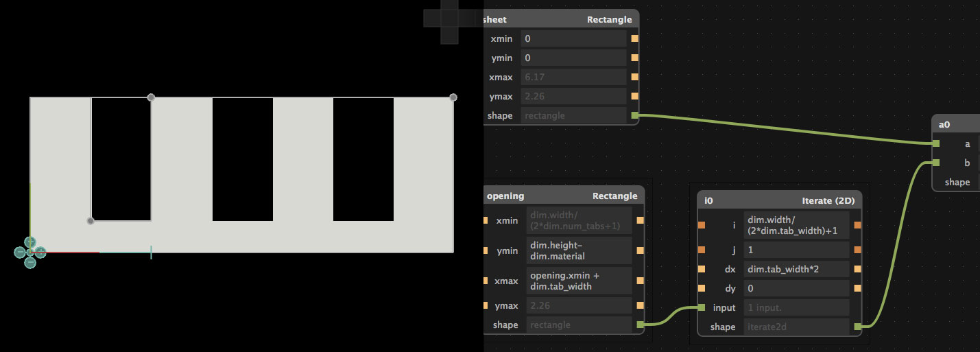The height and width of the screenshot is (352, 980).
Task: Click the i0 node's i output port
Action: click(x=858, y=225)
